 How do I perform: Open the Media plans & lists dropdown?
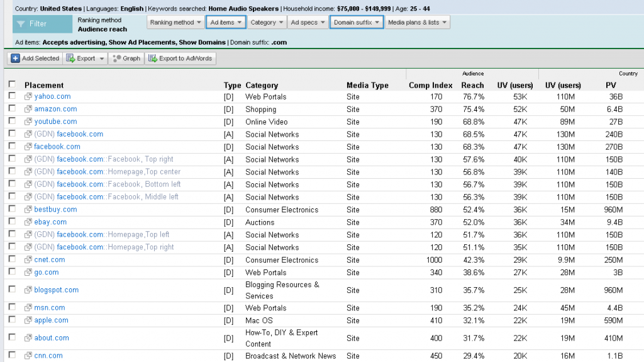point(418,22)
